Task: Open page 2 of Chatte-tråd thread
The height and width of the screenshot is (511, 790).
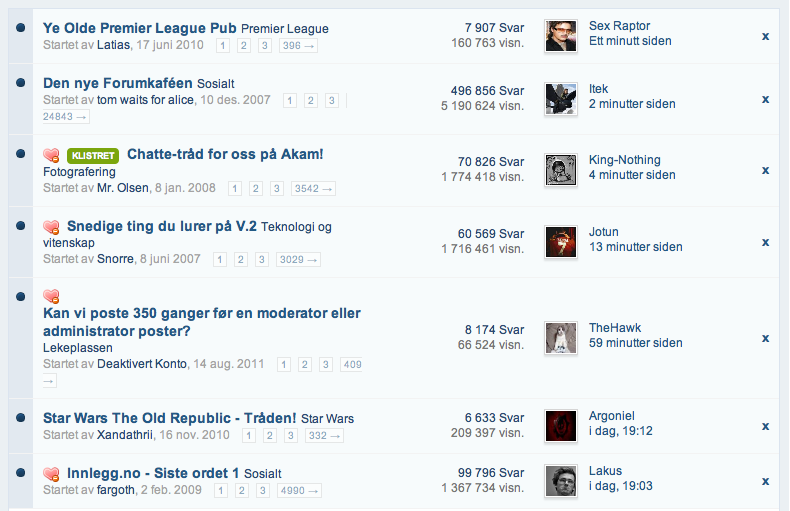Action: point(255,188)
